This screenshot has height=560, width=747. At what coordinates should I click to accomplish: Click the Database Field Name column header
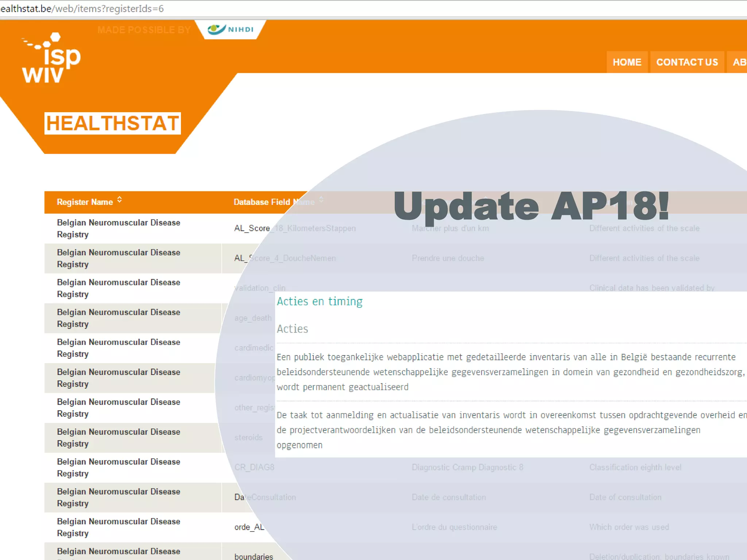(x=274, y=202)
